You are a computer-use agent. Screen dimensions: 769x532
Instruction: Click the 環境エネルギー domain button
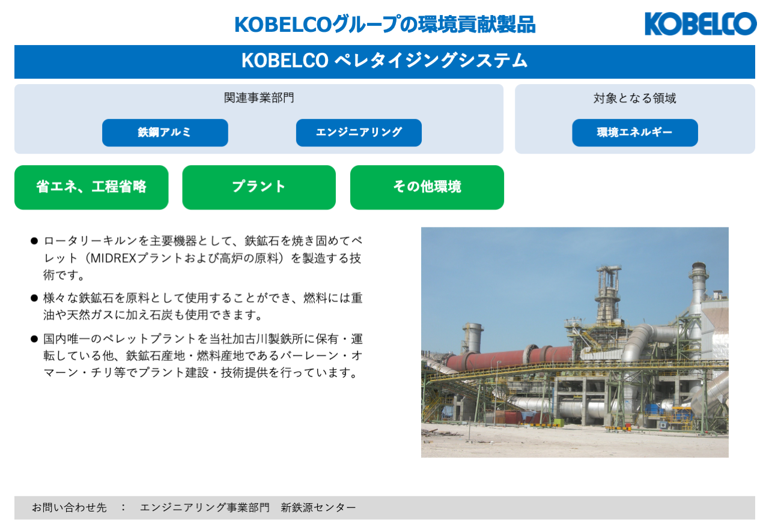point(635,133)
